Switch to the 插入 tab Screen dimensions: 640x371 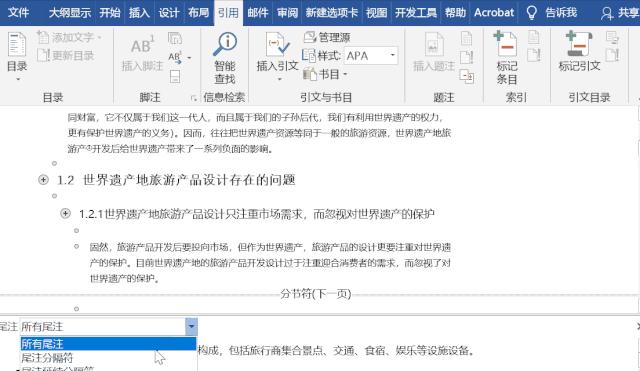pyautogui.click(x=139, y=13)
